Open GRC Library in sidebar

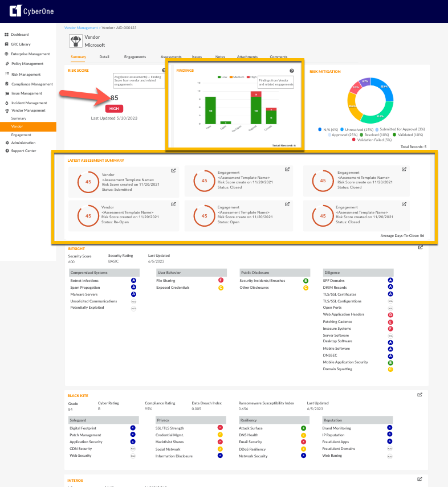point(21,44)
